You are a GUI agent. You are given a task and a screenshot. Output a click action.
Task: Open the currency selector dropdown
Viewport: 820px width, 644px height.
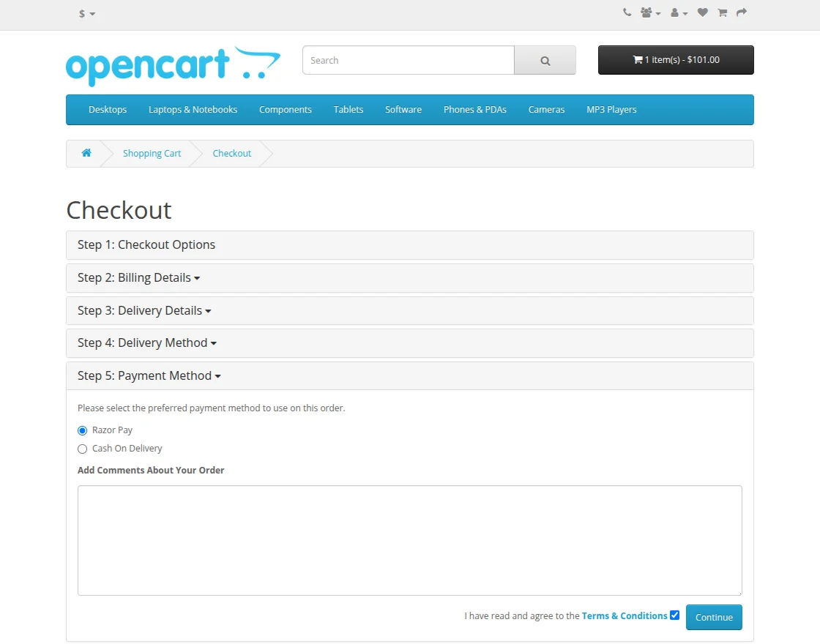85,13
